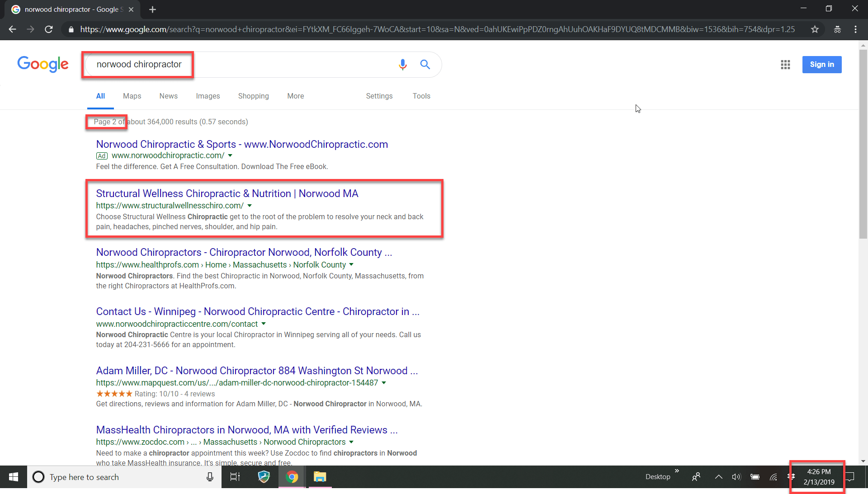
Task: Open Adam Miller, DC Norwood Chiropractor result
Action: click(x=257, y=371)
